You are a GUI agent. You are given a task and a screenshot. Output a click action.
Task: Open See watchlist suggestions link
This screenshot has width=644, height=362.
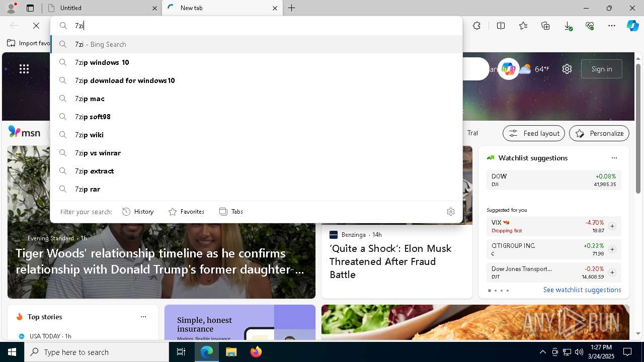pos(582,290)
